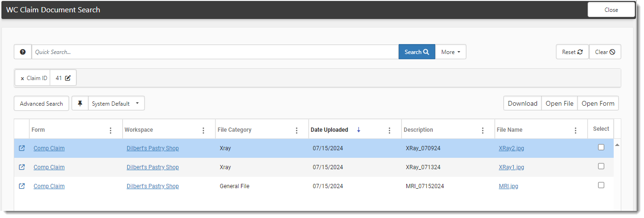The height and width of the screenshot is (218, 644).
Task: Open the MRI.jpg row's external-link icon
Action: [x=22, y=186]
